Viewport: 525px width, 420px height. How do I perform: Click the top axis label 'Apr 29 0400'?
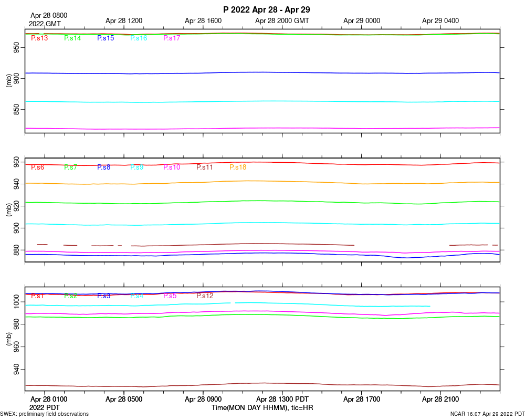(x=440, y=21)
